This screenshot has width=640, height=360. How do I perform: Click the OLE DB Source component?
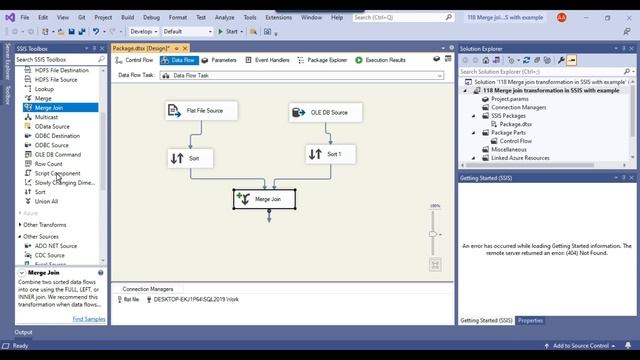[x=326, y=112]
